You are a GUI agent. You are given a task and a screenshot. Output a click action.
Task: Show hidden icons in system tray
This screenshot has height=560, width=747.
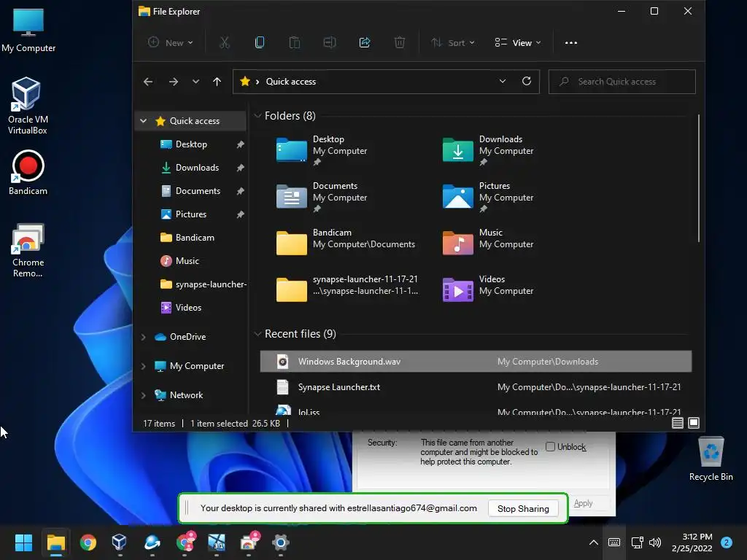pos(594,542)
